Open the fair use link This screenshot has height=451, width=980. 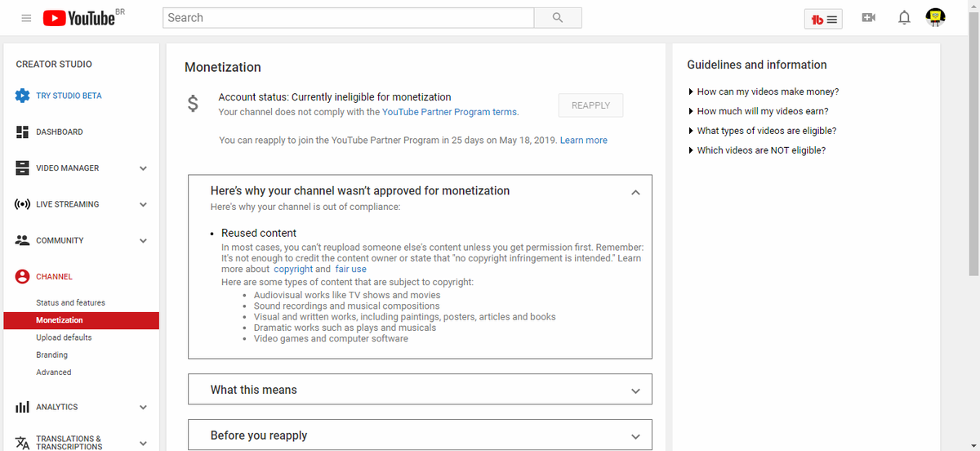point(351,269)
